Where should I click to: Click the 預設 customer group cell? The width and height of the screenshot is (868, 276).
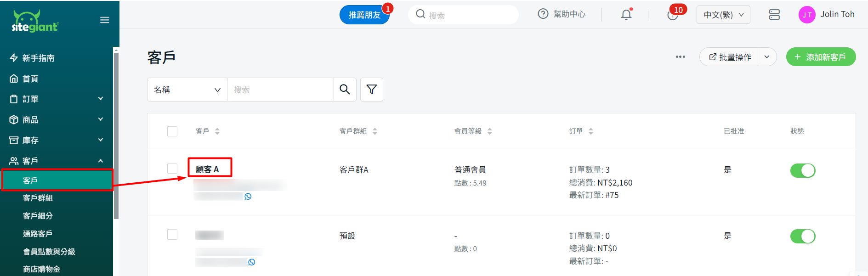tap(347, 236)
